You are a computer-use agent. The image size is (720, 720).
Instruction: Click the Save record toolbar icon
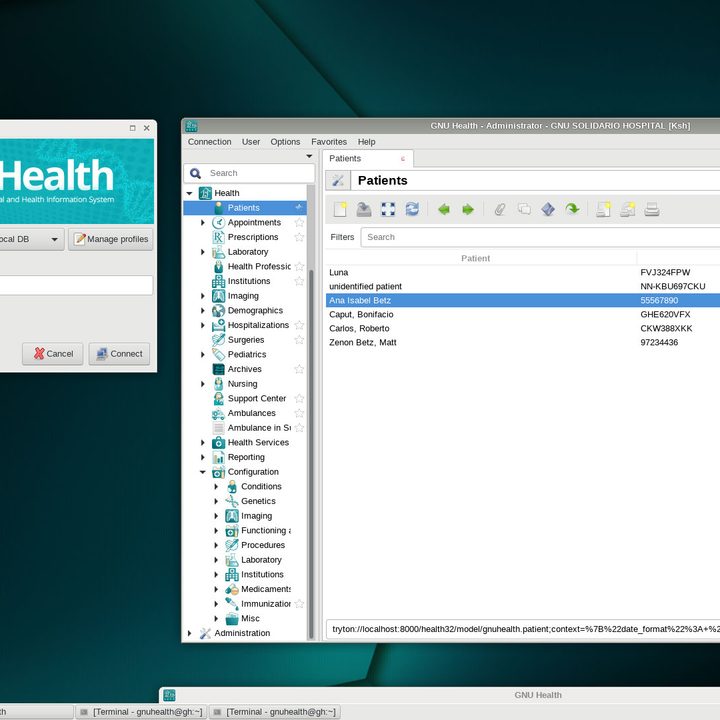click(x=364, y=209)
